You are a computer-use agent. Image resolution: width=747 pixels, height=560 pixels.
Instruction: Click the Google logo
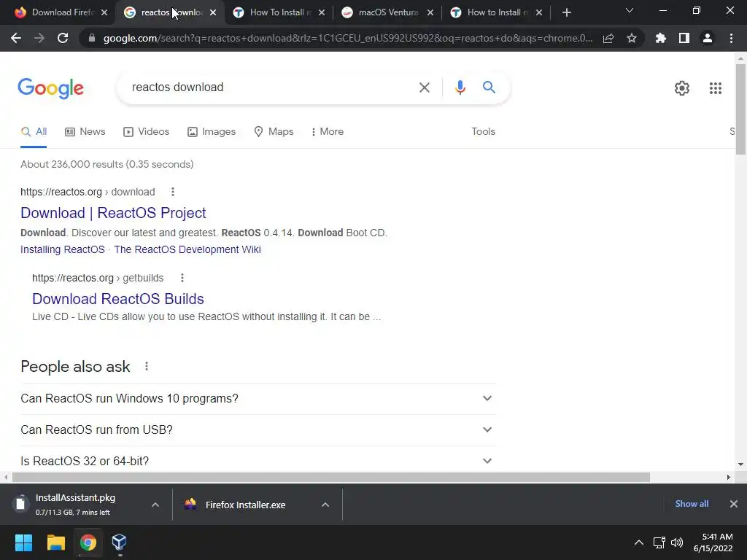[50, 88]
